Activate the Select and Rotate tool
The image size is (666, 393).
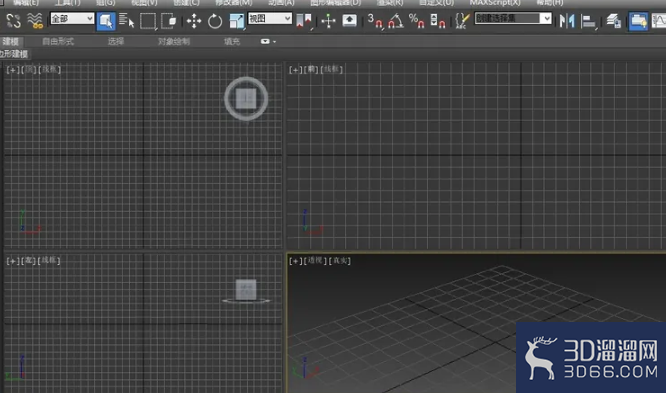coord(215,21)
